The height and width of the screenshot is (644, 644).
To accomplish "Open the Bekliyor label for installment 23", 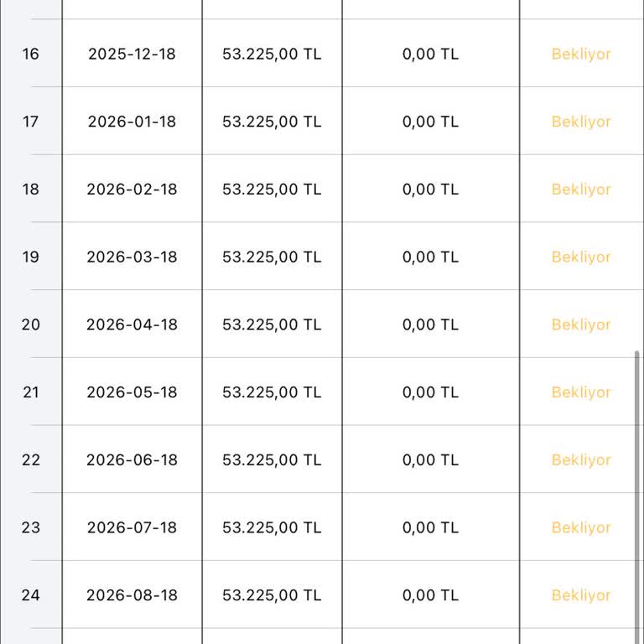I will click(x=581, y=527).
